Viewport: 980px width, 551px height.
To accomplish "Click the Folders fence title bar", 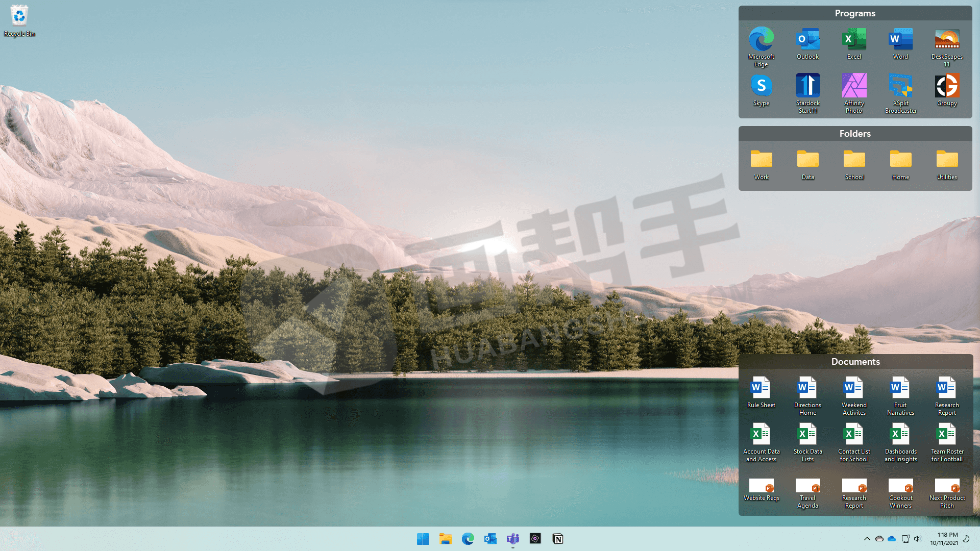I will point(855,134).
